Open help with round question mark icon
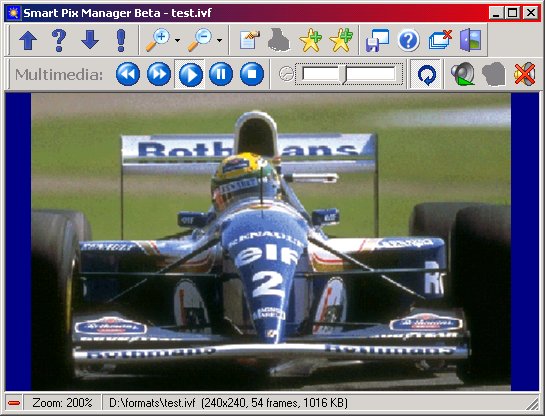Image resolution: width=545 pixels, height=416 pixels. click(x=408, y=40)
